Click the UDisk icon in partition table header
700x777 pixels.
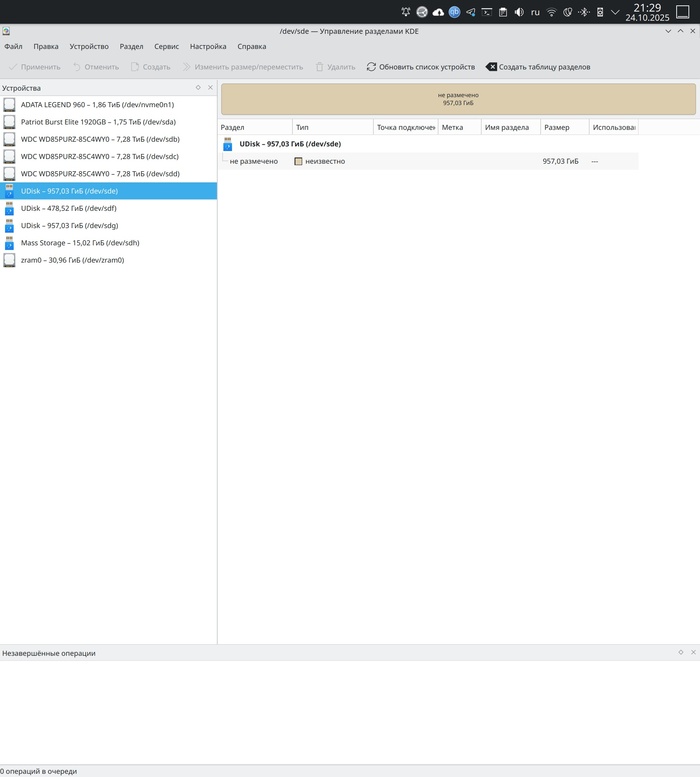228,144
